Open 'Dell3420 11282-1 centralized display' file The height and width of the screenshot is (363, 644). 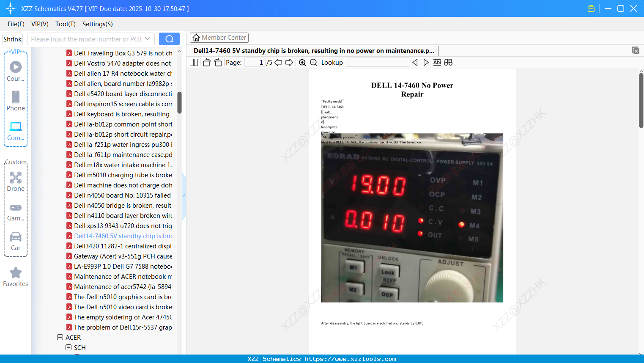pyautogui.click(x=119, y=246)
